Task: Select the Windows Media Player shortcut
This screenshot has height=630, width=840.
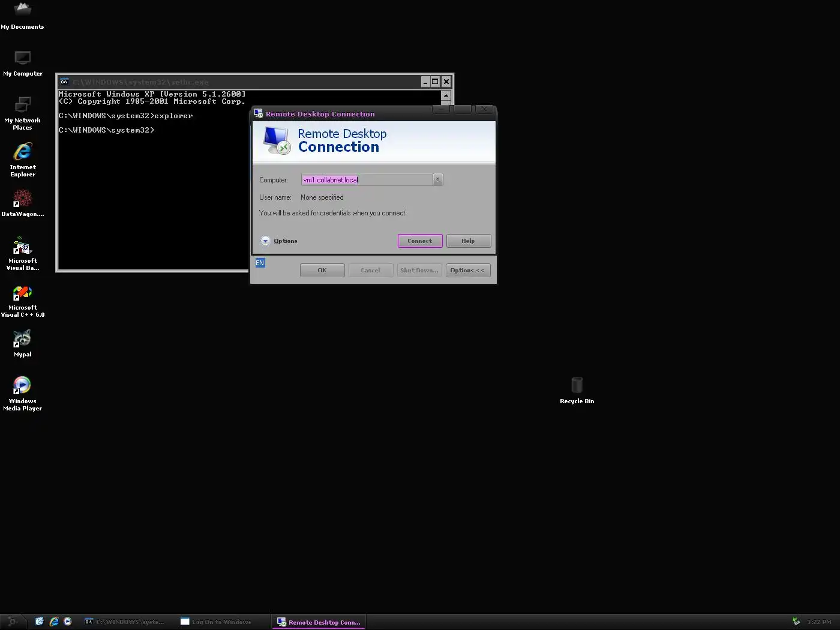Action: (x=22, y=394)
